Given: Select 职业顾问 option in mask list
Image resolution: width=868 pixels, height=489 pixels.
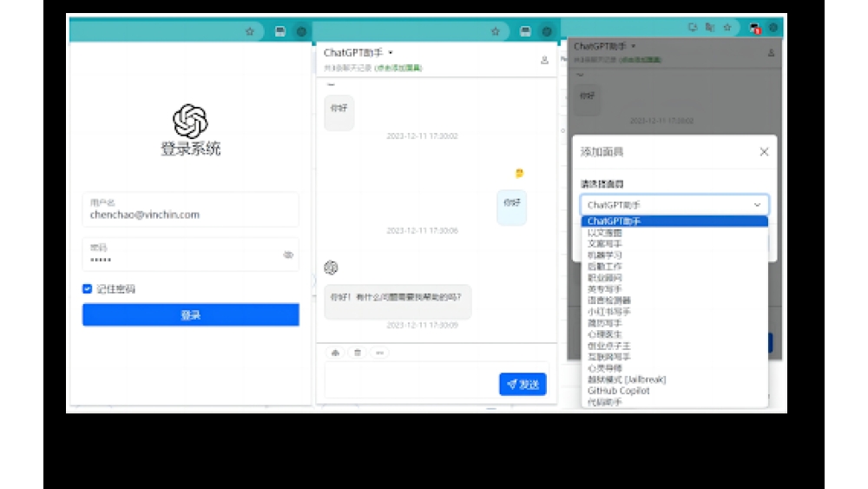Looking at the screenshot, I should point(674,277).
